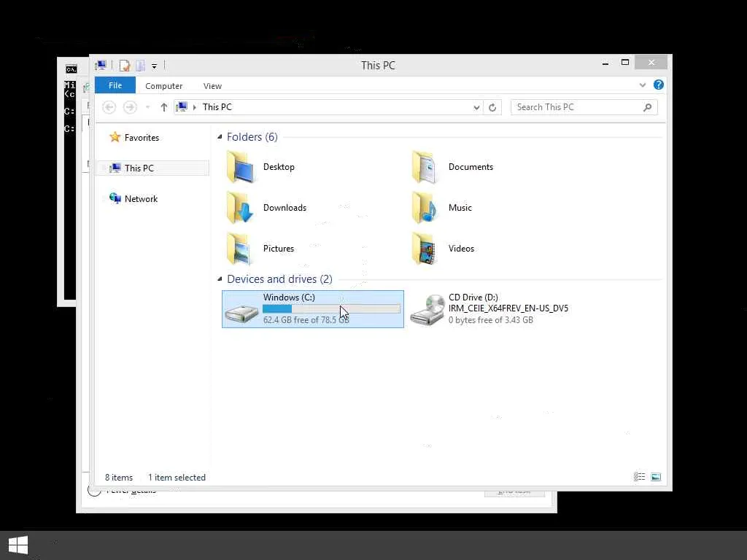Select the Music folder icon
The image size is (747, 560).
click(424, 208)
